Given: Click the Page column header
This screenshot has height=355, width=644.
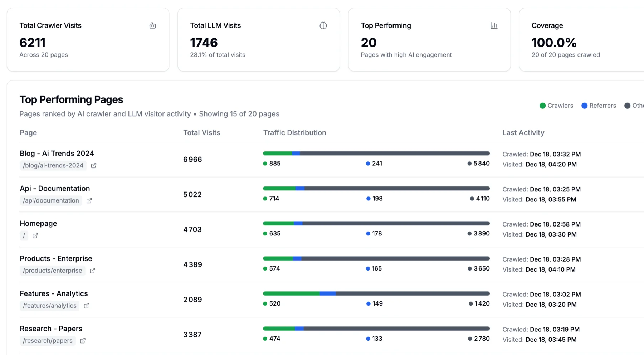Looking at the screenshot, I should point(28,132).
